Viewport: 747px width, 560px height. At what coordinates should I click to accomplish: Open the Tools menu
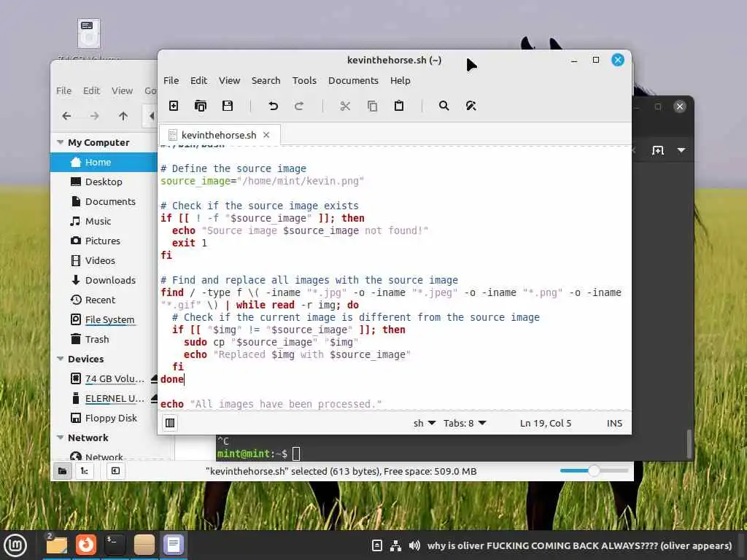click(x=304, y=80)
